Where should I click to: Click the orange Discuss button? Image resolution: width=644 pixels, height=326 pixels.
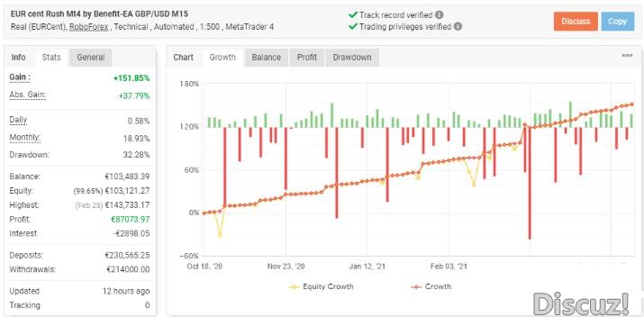point(576,22)
